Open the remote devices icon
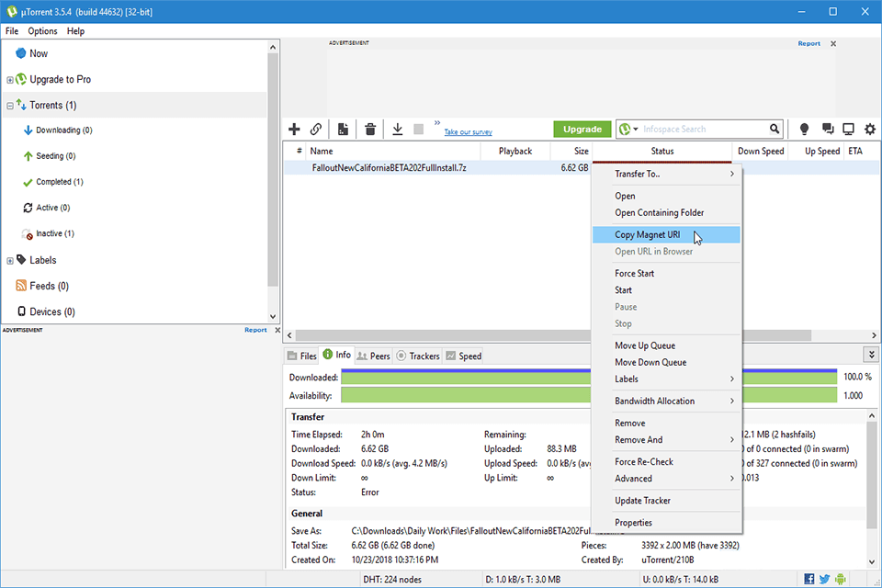The image size is (882, 588). point(847,129)
